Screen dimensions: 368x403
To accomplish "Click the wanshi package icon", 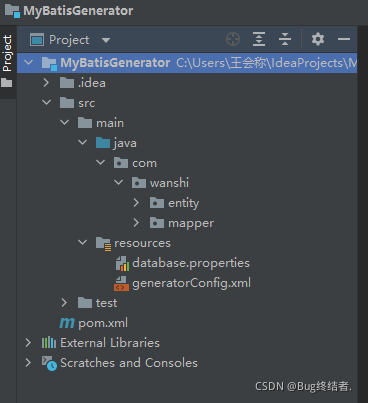I will point(139,183).
